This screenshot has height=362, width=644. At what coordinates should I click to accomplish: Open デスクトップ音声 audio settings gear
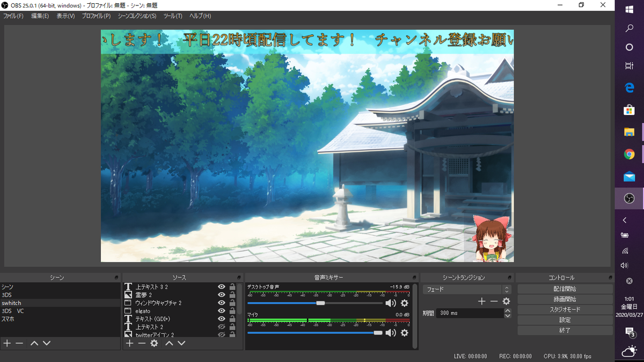click(405, 303)
